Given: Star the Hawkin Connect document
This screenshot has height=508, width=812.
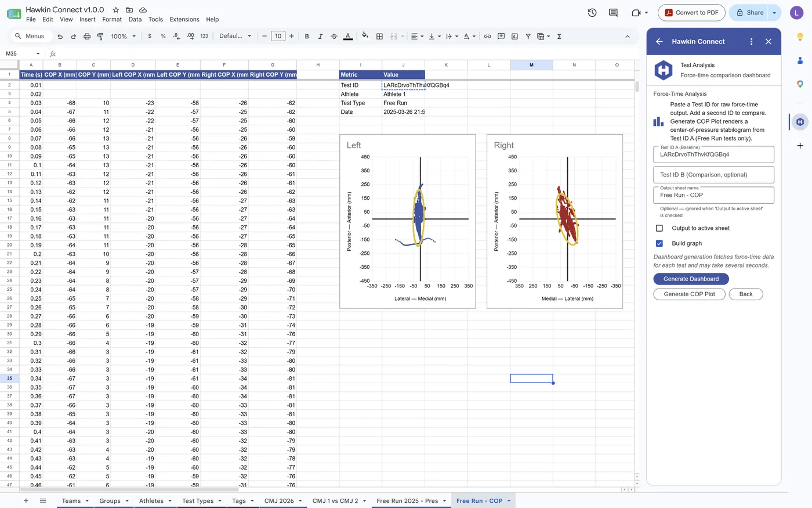Looking at the screenshot, I should click(x=116, y=10).
